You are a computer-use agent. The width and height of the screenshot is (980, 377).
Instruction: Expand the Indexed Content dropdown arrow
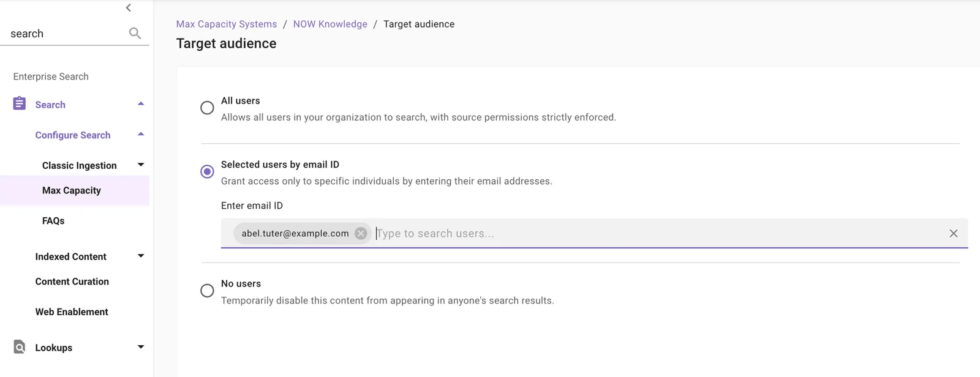(141, 256)
